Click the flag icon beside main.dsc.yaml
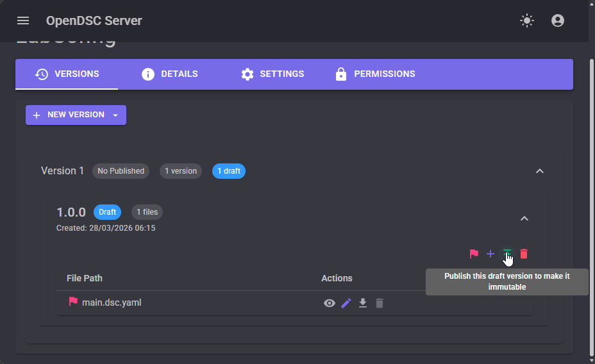Image resolution: width=595 pixels, height=364 pixels. (73, 301)
